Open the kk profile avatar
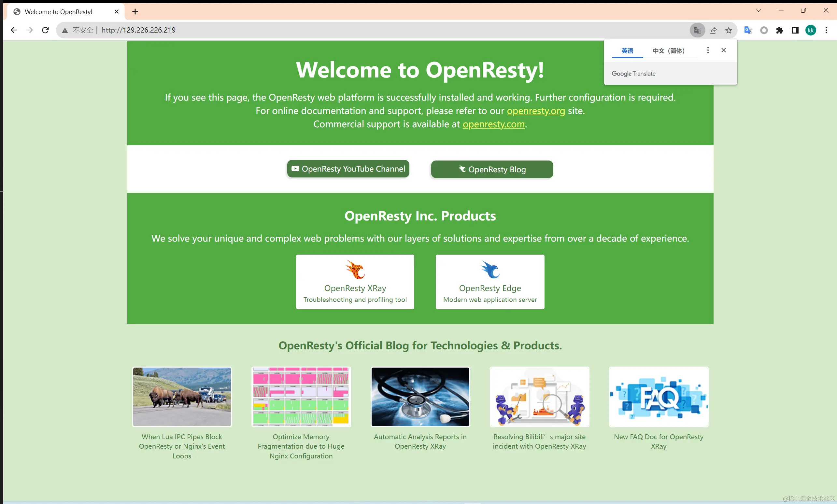The height and width of the screenshot is (504, 837). coord(811,30)
